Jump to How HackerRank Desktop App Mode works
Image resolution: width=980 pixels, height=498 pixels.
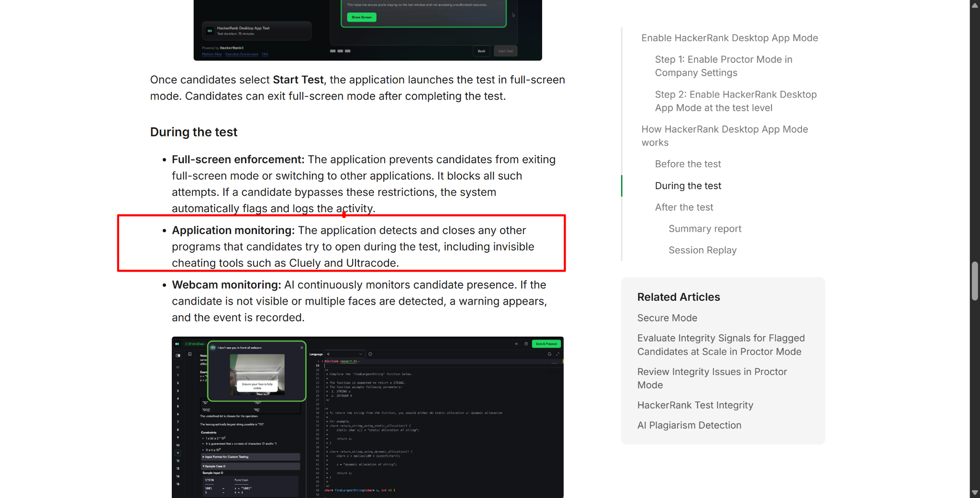(724, 136)
